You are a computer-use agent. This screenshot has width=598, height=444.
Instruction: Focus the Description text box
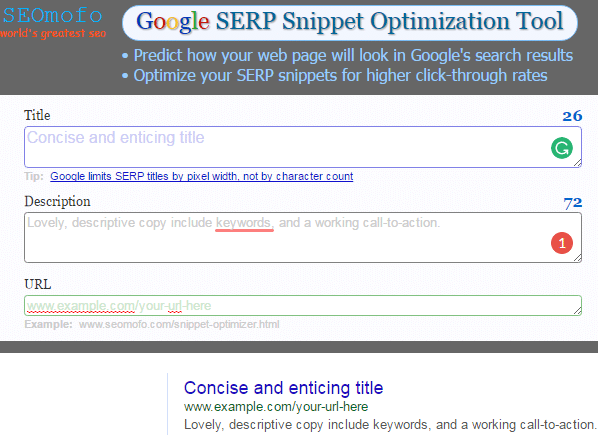(x=303, y=237)
